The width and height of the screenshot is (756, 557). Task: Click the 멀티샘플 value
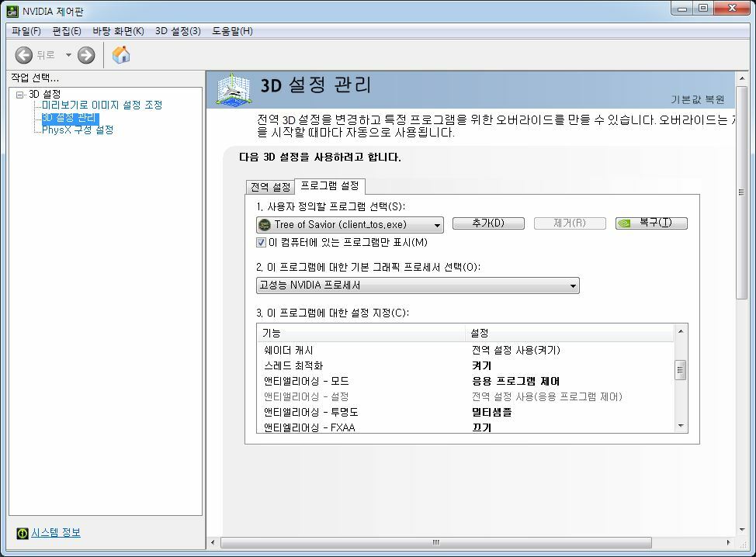pos(491,412)
